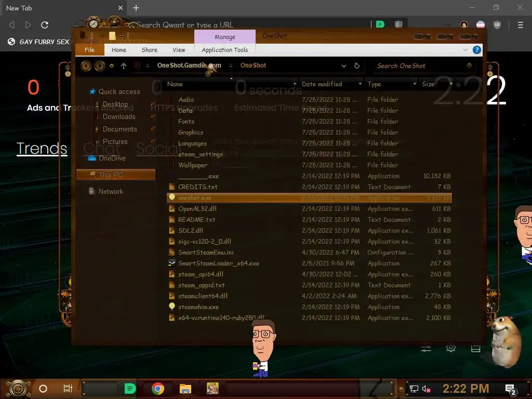Launch Chrome from the taskbar
This screenshot has width=532, height=399.
(158, 389)
